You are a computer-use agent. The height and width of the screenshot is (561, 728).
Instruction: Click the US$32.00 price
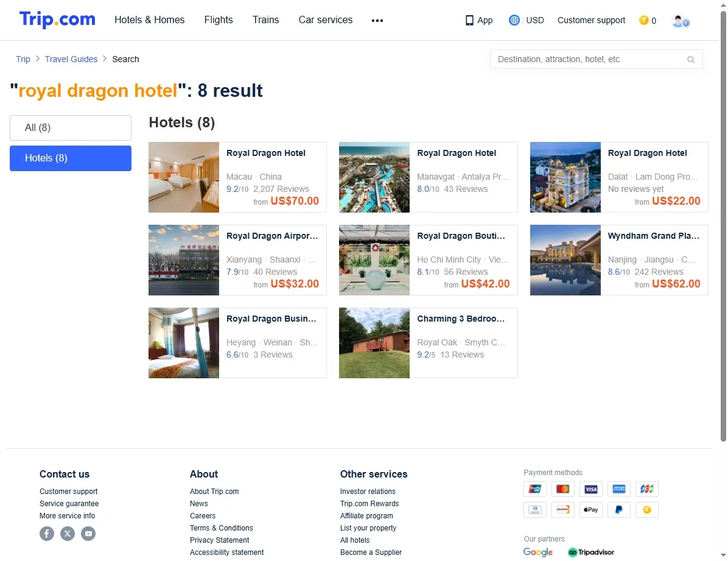[295, 284]
